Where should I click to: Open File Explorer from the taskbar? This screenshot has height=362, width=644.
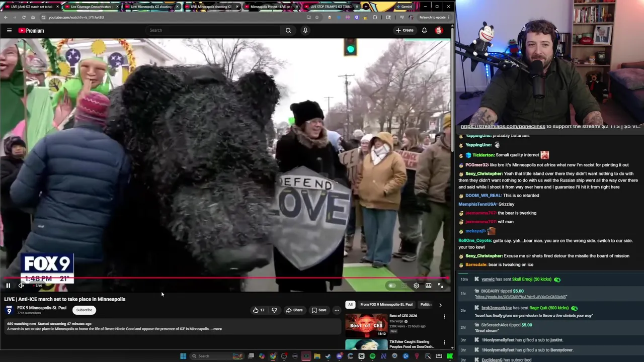(317, 356)
